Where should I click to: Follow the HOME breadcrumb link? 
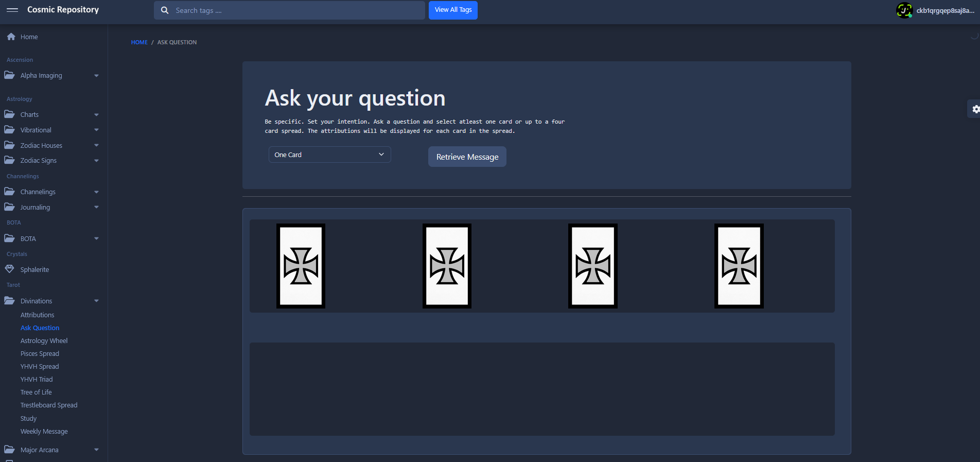[139, 42]
